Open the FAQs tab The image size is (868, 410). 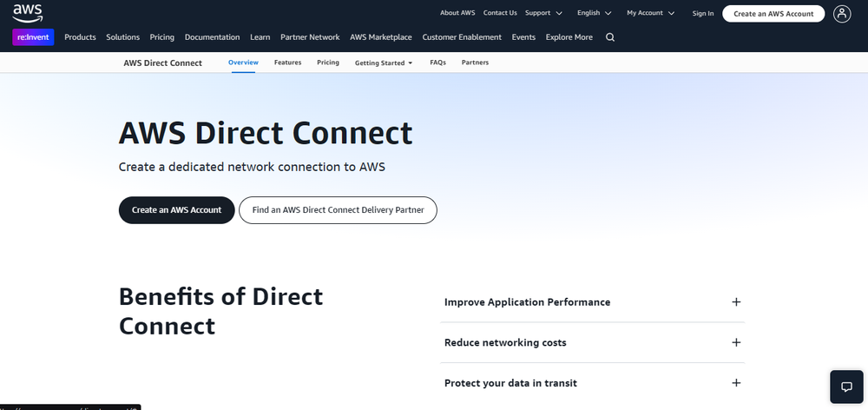tap(437, 62)
